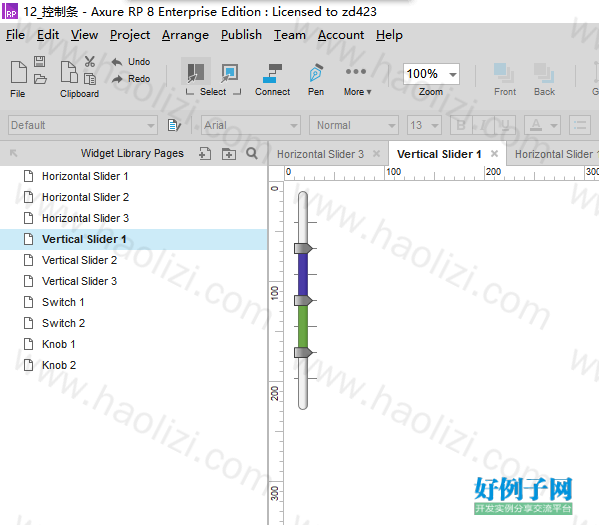Close the Horizontal Slider 3 tab
Image resolution: width=599 pixels, height=525 pixels.
click(x=376, y=154)
